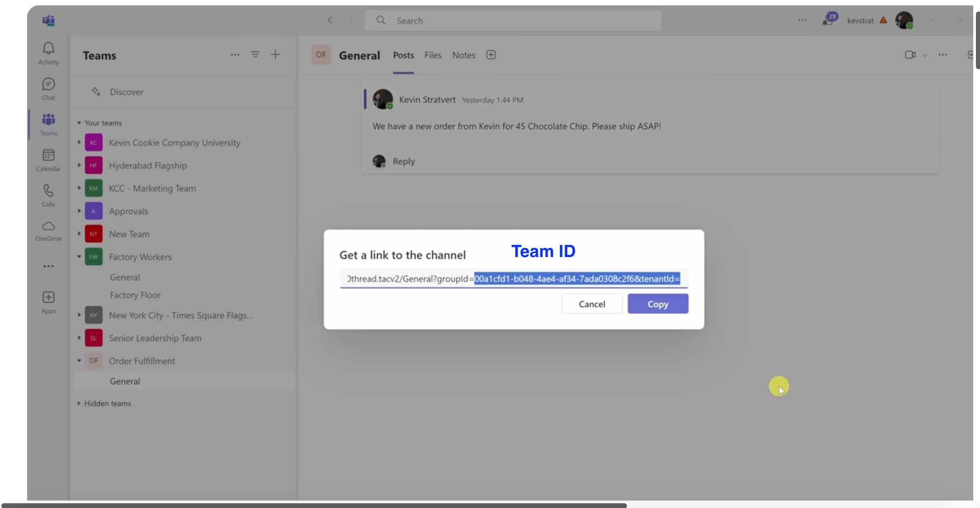Go forward with the right arrow
This screenshot has width=980, height=508.
pos(351,20)
